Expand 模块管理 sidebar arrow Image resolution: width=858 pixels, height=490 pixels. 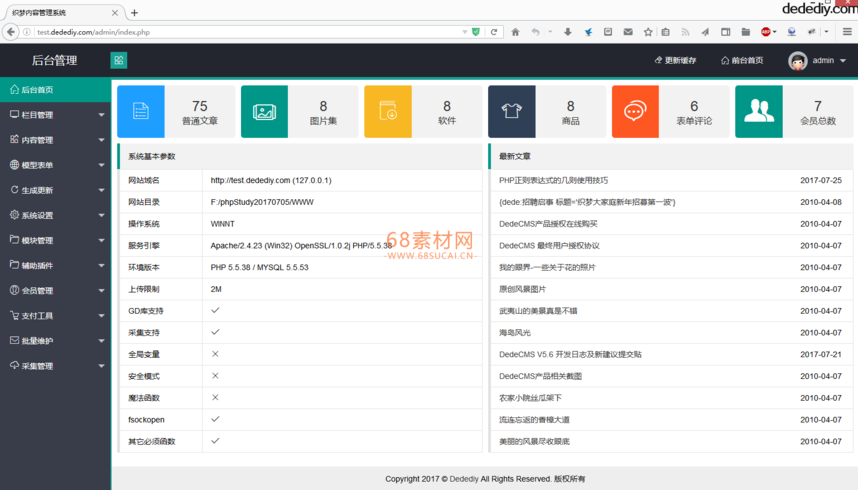[101, 240]
